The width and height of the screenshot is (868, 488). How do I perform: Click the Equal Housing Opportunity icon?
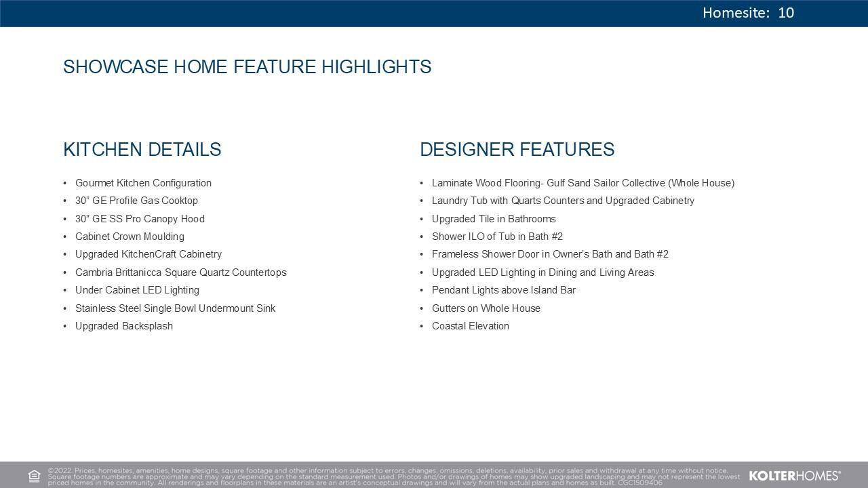coord(35,476)
